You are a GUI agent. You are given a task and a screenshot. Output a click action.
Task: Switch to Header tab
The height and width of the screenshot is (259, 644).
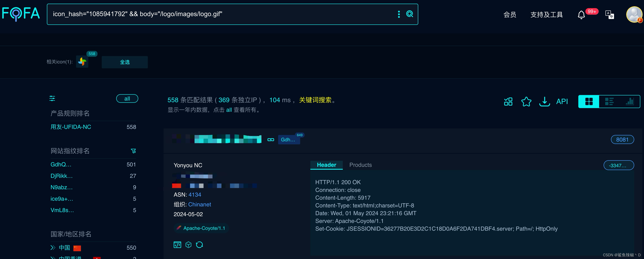tap(326, 165)
